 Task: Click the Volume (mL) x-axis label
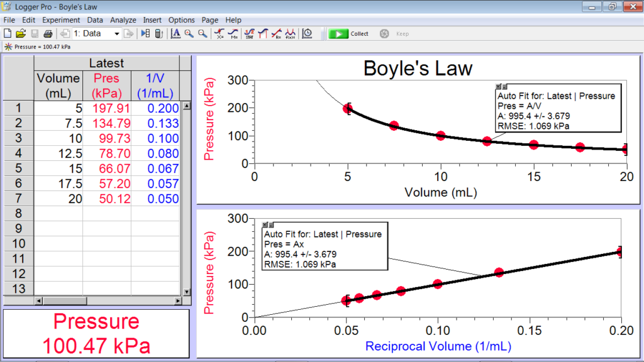[441, 192]
